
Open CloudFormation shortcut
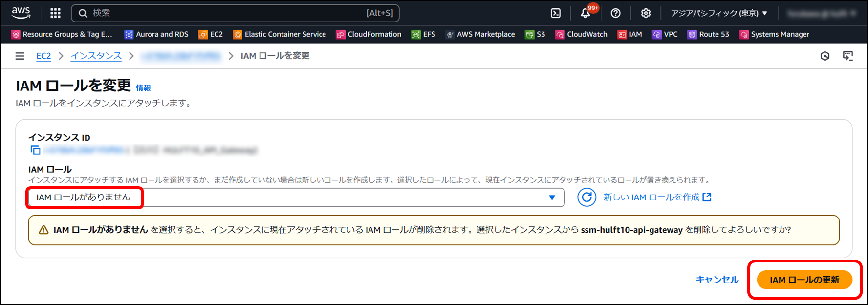point(369,34)
